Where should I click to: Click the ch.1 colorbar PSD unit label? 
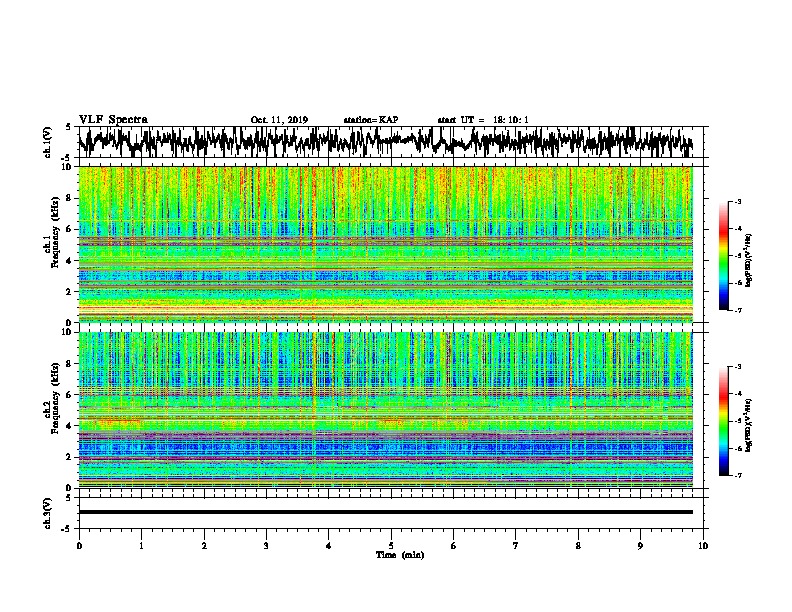point(748,260)
